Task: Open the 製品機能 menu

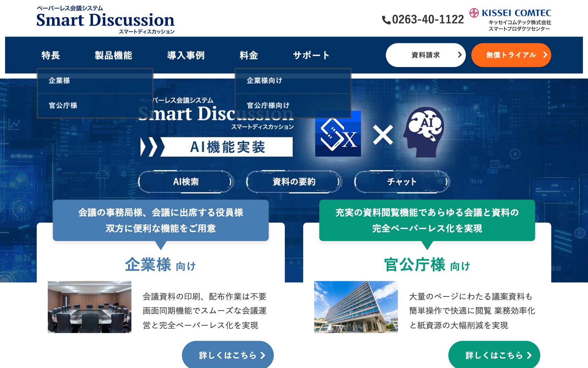Action: tap(113, 55)
